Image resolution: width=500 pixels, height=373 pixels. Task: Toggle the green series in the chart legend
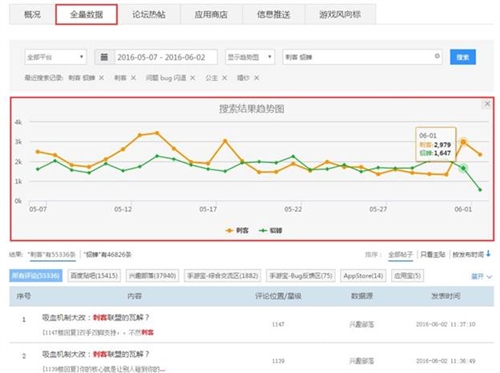tap(271, 230)
